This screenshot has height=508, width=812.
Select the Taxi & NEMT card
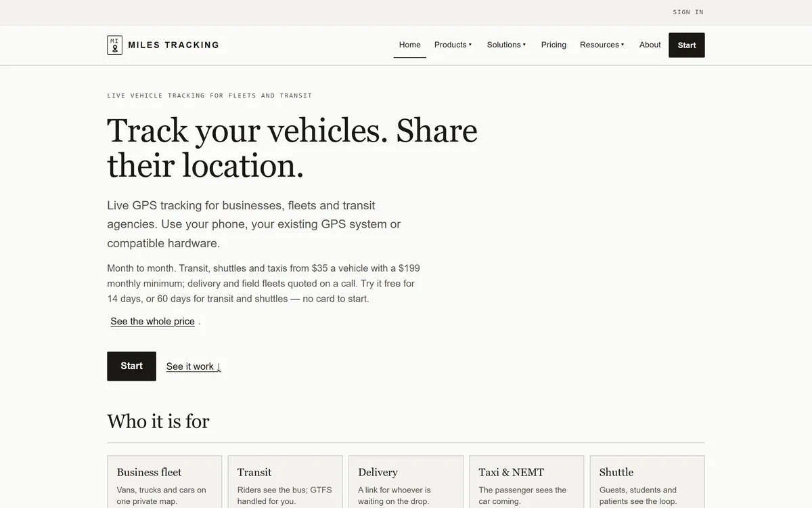pyautogui.click(x=526, y=482)
